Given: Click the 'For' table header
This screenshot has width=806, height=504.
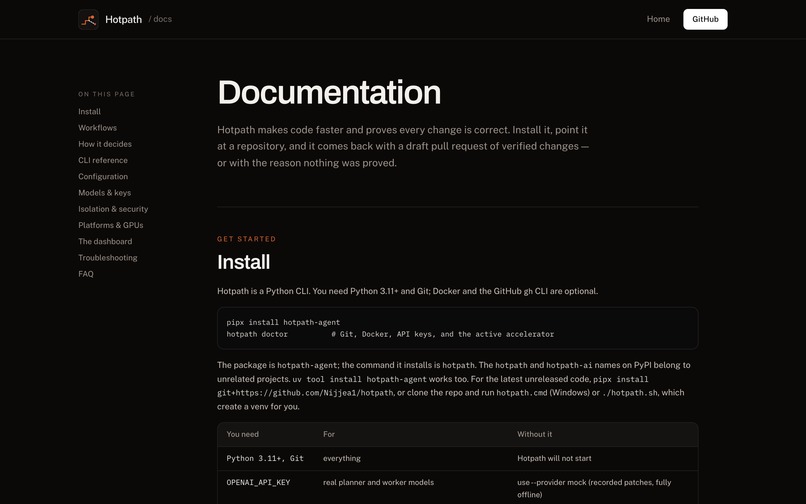Looking at the screenshot, I should pyautogui.click(x=329, y=434).
